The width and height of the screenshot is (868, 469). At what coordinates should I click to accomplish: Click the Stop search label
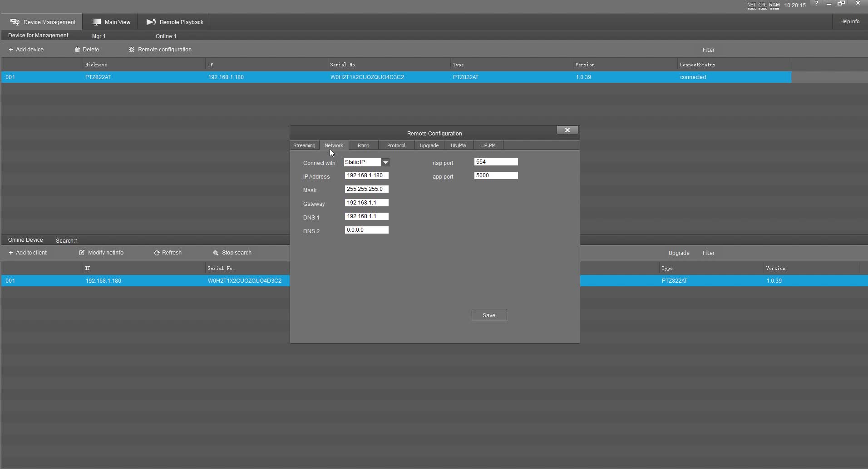click(x=237, y=253)
